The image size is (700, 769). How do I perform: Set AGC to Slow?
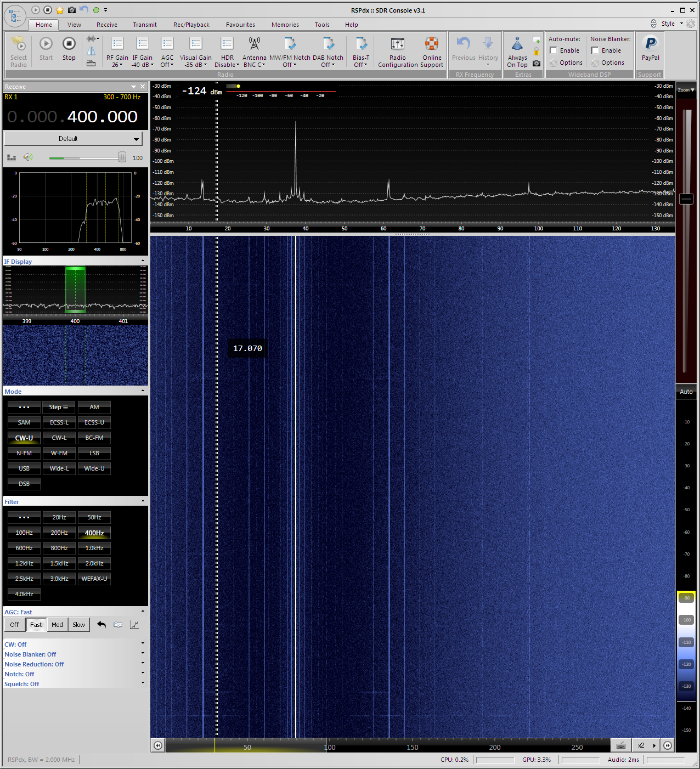tap(78, 625)
